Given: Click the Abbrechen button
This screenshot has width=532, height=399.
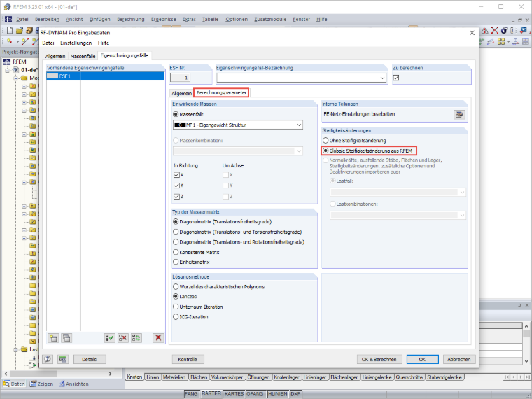Looking at the screenshot, I should coord(458,359).
